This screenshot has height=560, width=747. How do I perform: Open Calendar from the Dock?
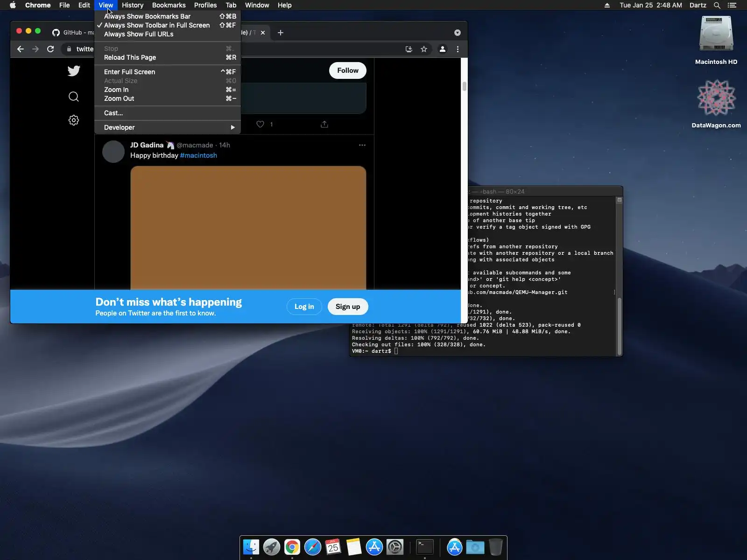[x=333, y=547]
